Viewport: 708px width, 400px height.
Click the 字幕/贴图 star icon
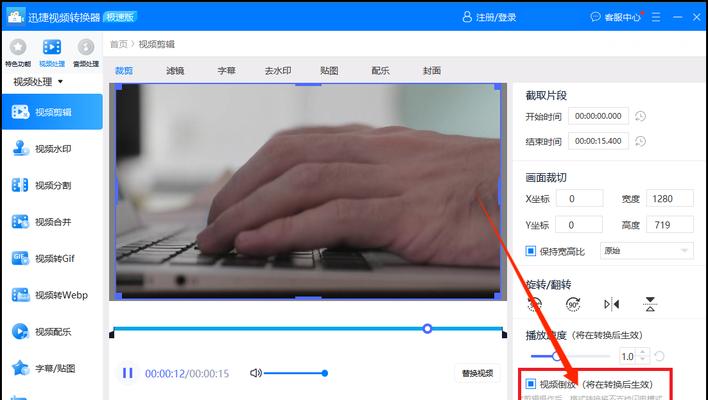point(20,368)
